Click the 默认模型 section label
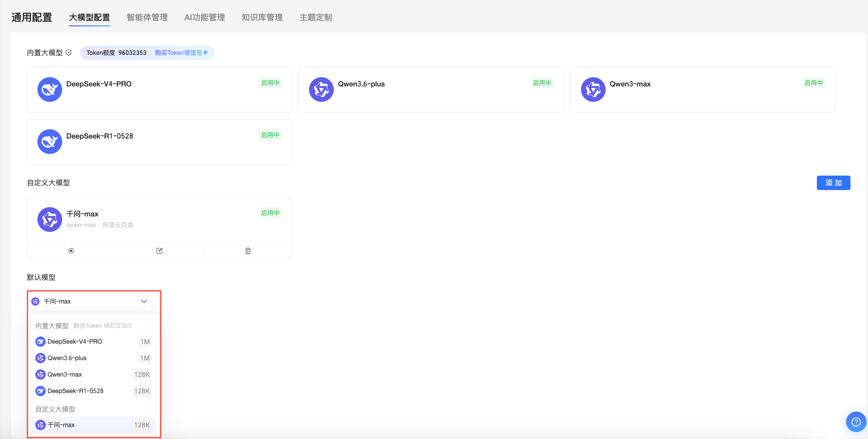 pyautogui.click(x=41, y=277)
